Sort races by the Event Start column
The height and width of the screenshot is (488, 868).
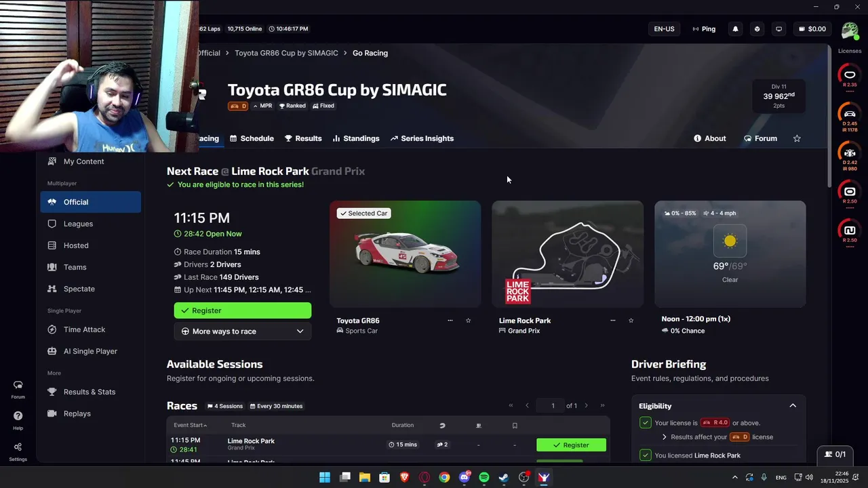(x=190, y=425)
